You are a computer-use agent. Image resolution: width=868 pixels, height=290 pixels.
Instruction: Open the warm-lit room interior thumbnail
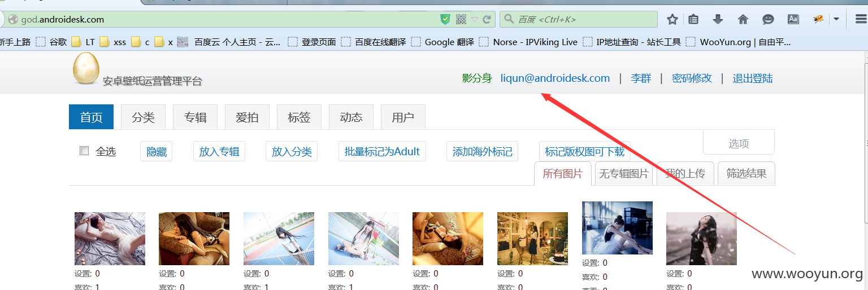[532, 239]
